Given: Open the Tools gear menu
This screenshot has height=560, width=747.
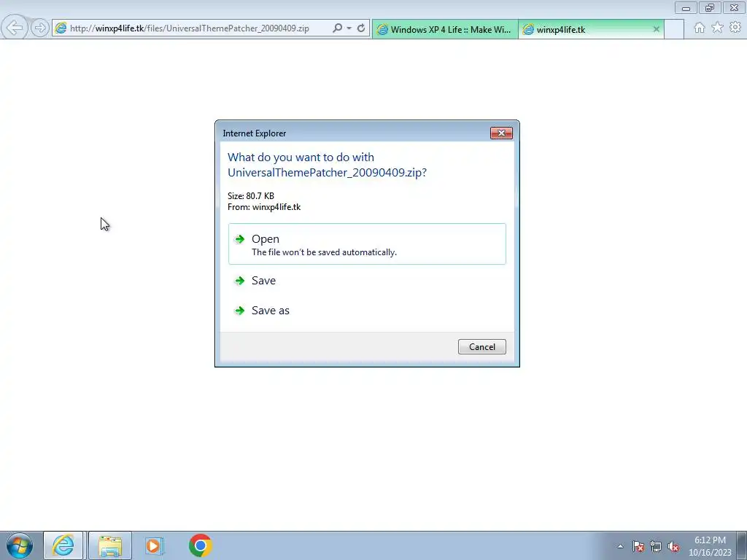Looking at the screenshot, I should (x=735, y=28).
